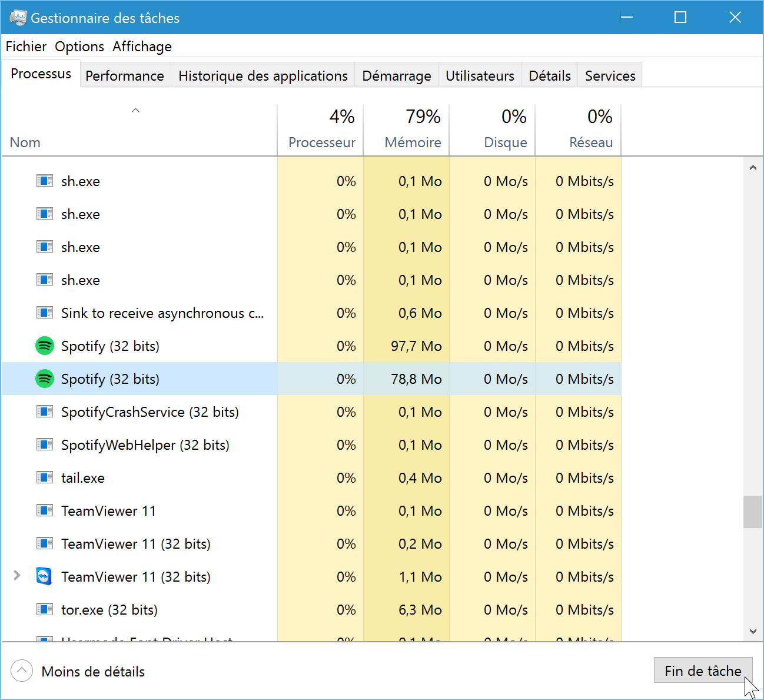
Task: Sort by the Disque column header
Action: pos(492,131)
